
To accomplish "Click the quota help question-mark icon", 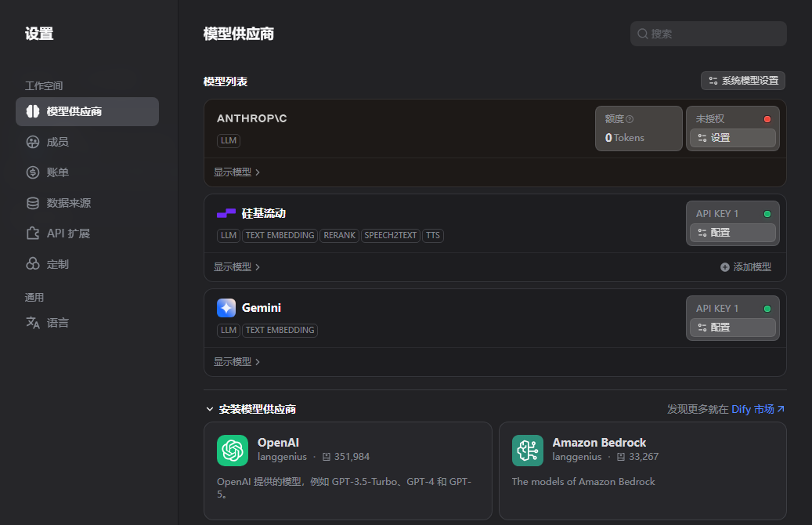I will (x=630, y=119).
